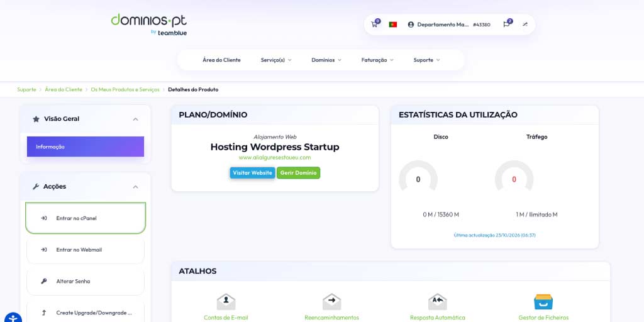Click the Visitar Website button
644x322 pixels.
[253, 173]
